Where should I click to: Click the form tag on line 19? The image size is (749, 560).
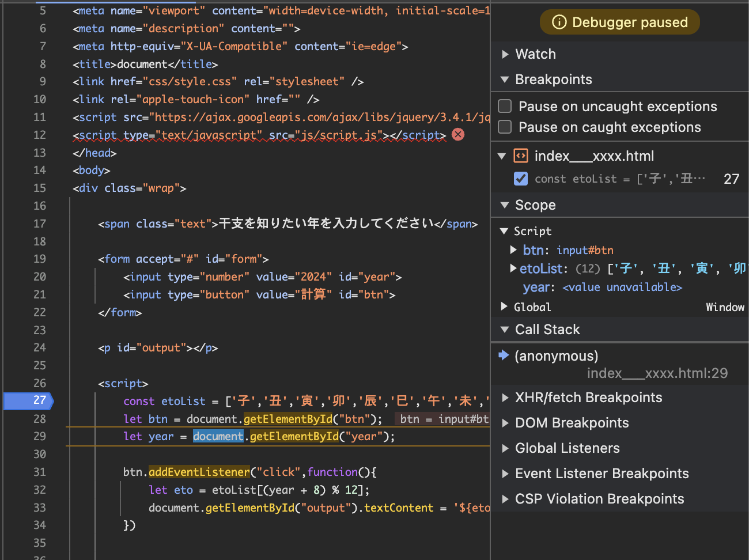[183, 259]
